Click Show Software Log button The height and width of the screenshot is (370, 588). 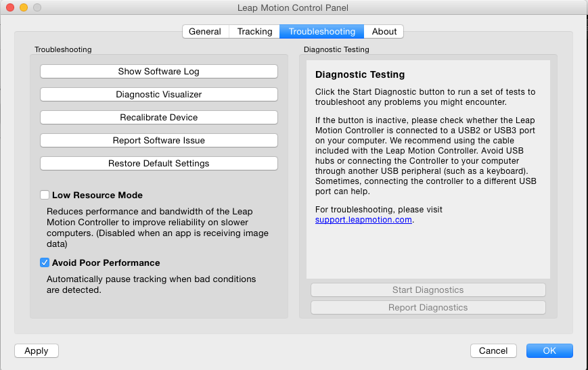tap(159, 72)
